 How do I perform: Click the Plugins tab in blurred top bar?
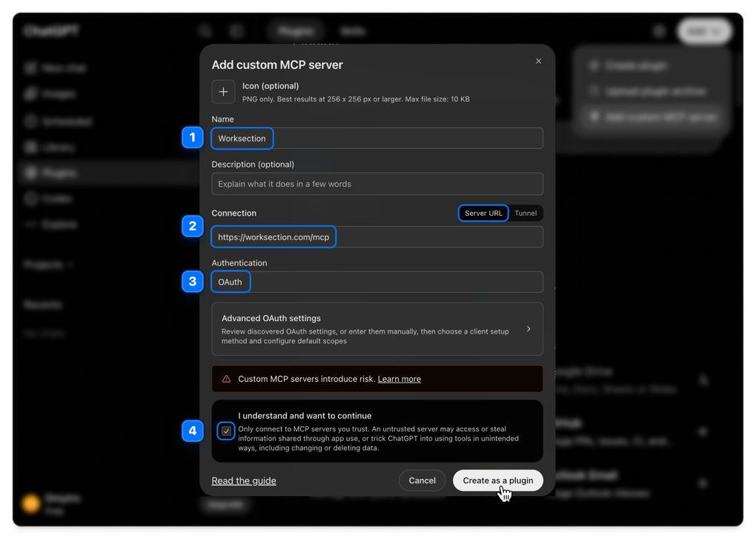pos(296,31)
